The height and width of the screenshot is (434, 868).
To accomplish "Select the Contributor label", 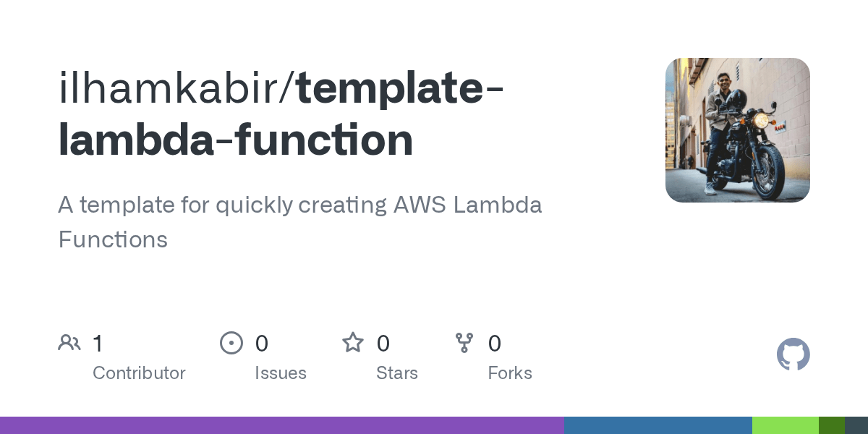I will (139, 373).
